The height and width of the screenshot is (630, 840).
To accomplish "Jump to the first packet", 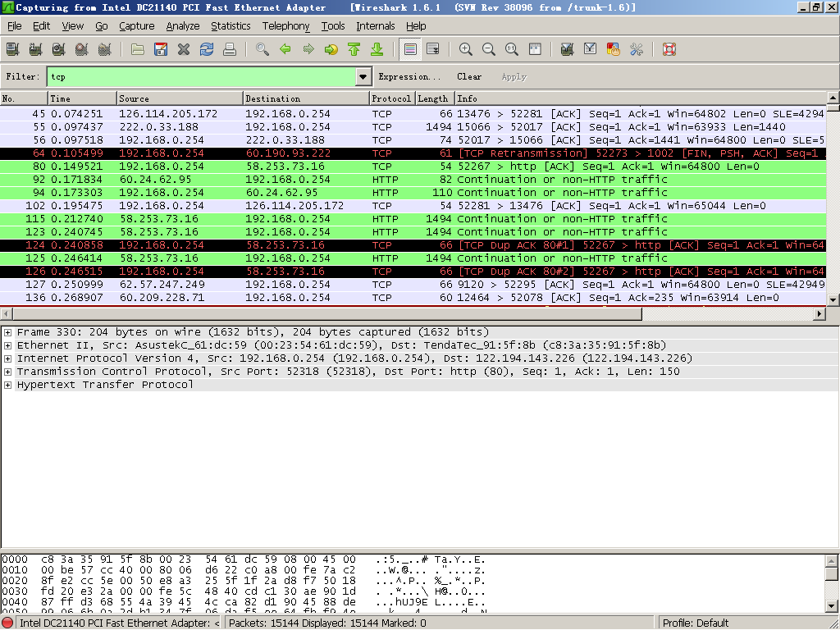I will [354, 49].
